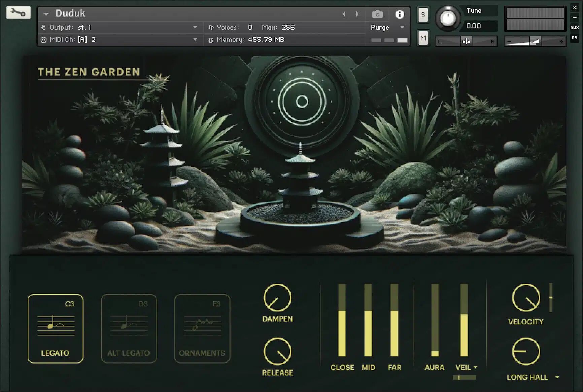Open the AUX send controls
The image size is (583, 392).
click(x=574, y=28)
